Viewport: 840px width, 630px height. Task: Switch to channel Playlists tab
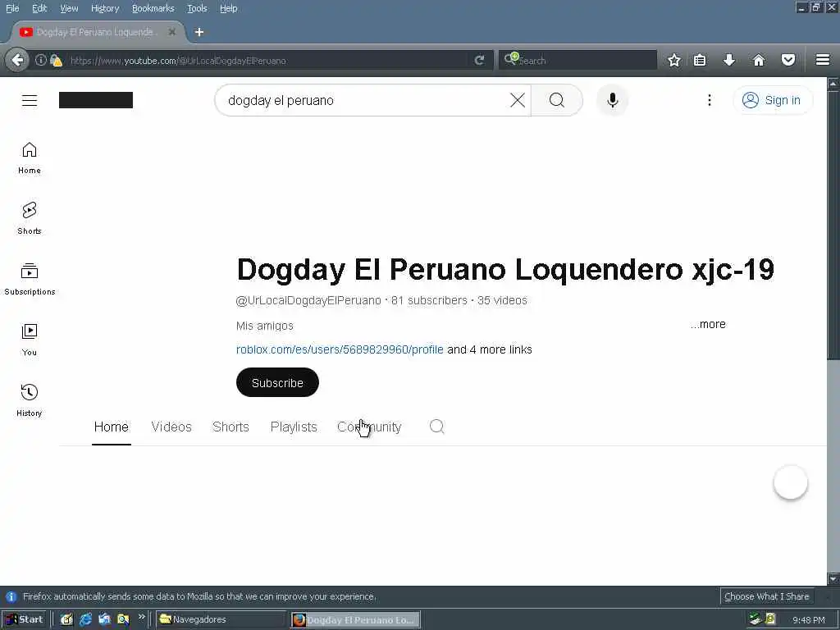click(294, 427)
